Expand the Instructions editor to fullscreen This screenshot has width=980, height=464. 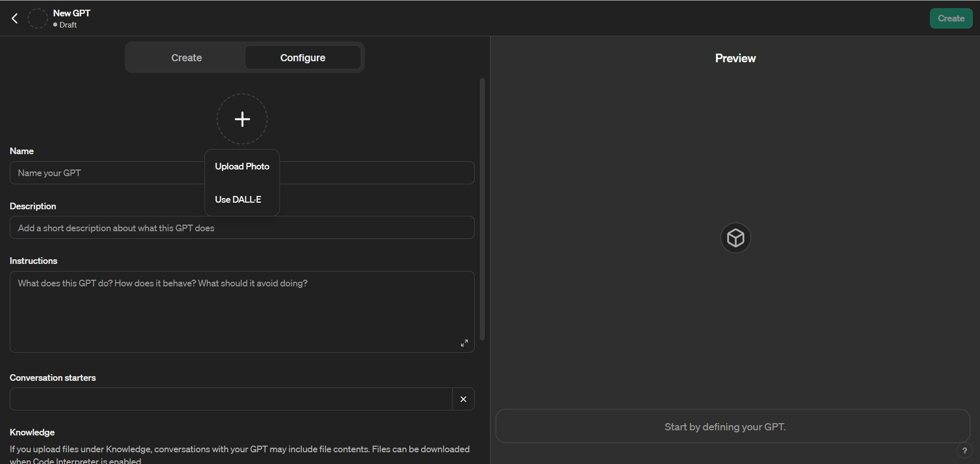[x=464, y=343]
